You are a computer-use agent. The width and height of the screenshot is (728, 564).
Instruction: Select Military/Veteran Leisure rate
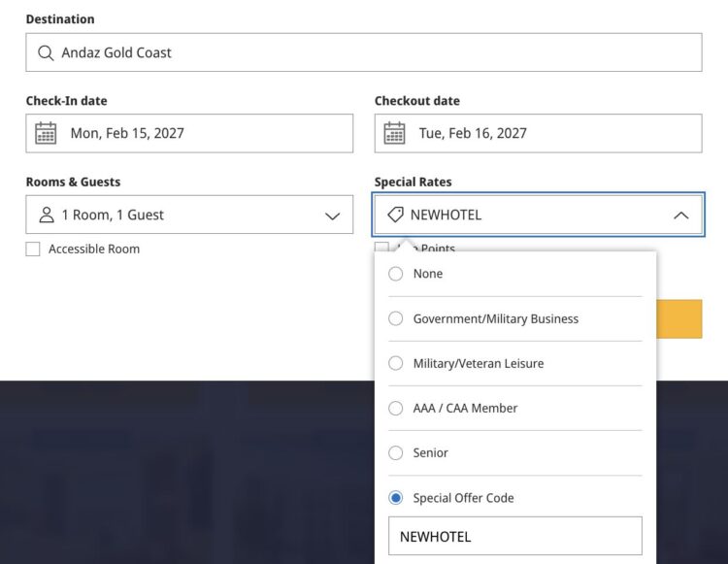tap(396, 363)
